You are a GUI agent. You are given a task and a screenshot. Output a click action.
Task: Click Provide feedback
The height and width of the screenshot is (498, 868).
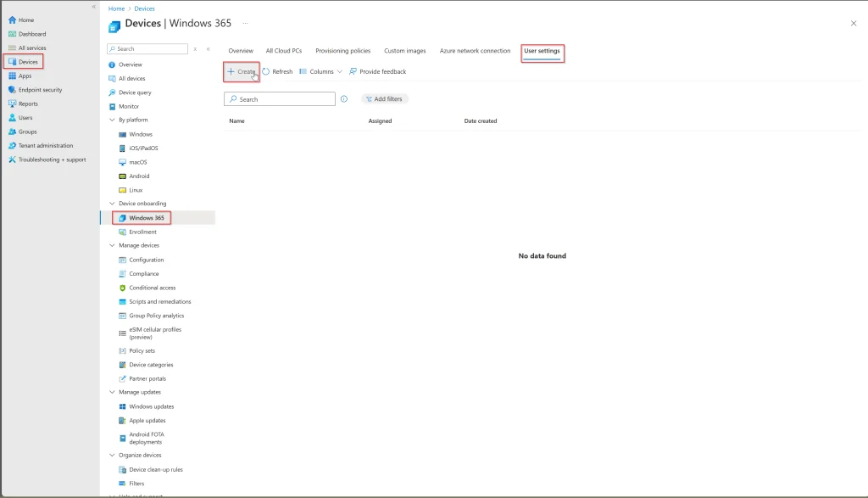pos(377,71)
